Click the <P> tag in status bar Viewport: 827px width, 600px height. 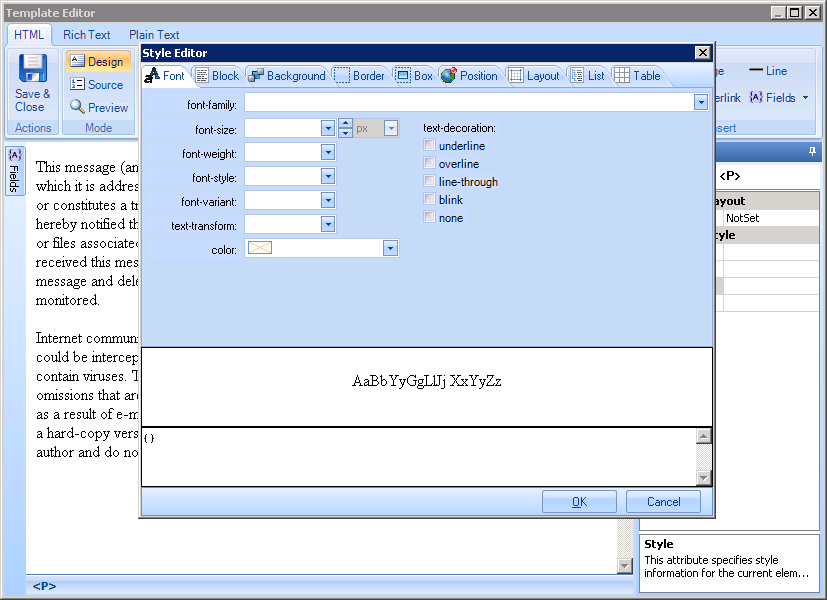pos(44,586)
